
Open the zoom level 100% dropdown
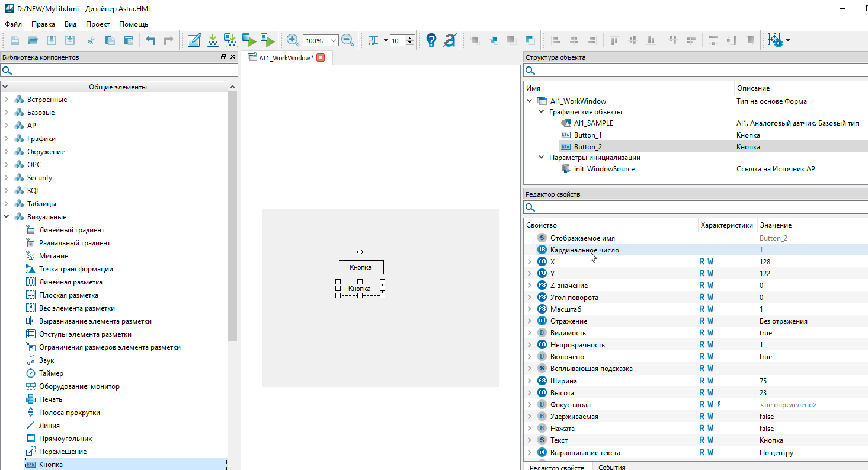point(333,41)
